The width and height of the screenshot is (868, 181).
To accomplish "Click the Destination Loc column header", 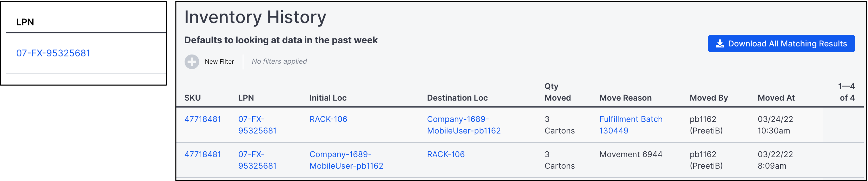I will [457, 98].
